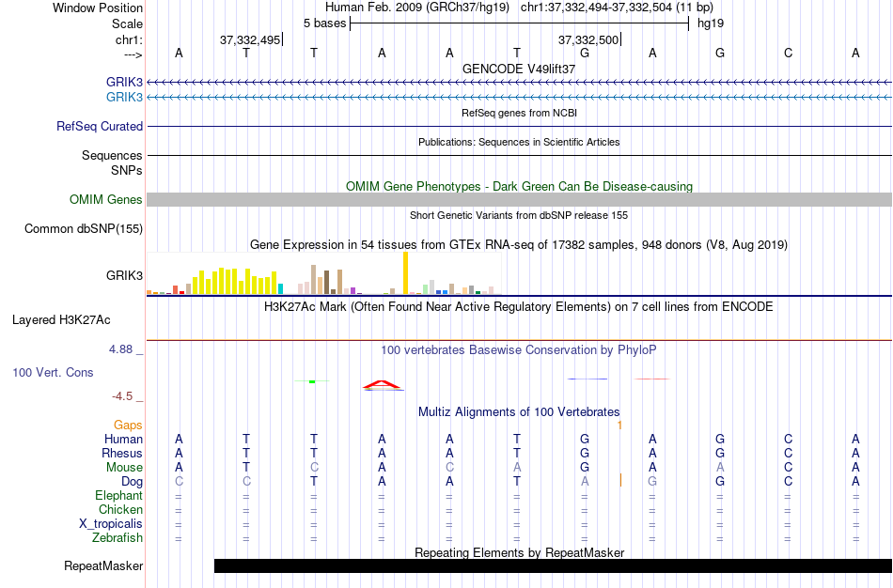Open the GENCODE V49lift37 track title

click(519, 69)
